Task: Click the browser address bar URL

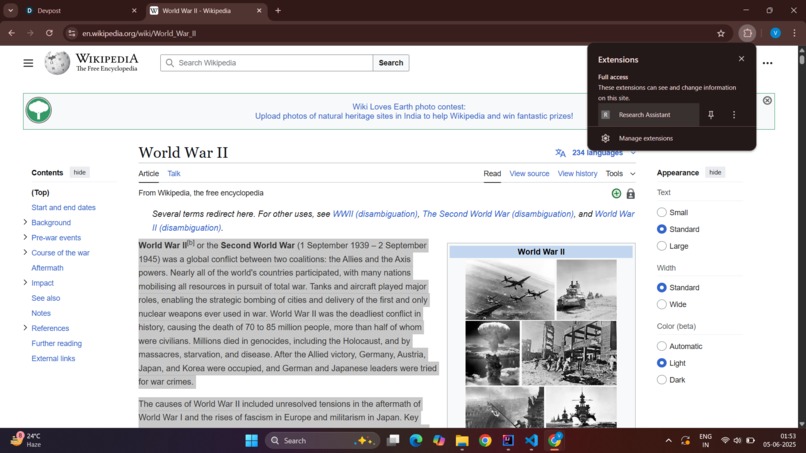Action: (139, 33)
